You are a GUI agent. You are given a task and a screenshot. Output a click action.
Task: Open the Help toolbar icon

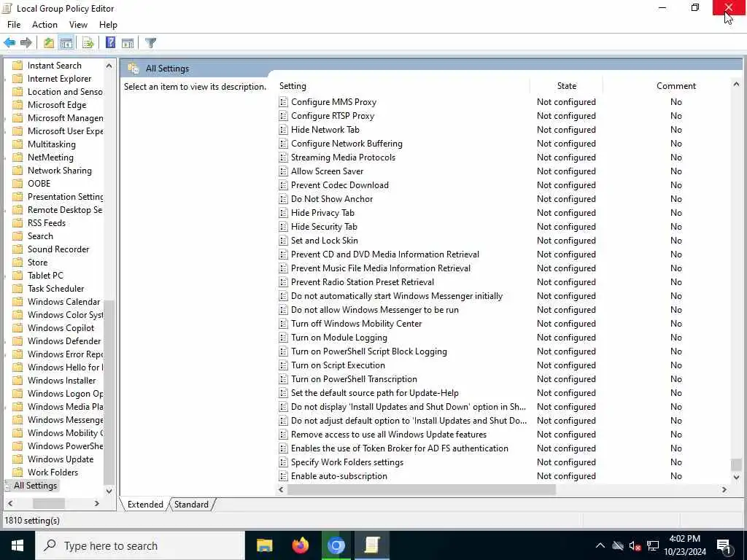(111, 43)
